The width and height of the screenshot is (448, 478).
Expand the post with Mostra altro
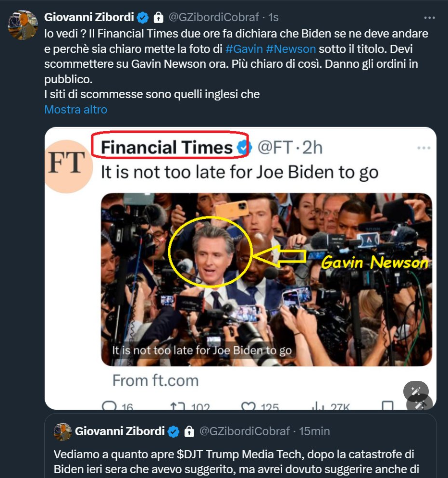coord(76,110)
